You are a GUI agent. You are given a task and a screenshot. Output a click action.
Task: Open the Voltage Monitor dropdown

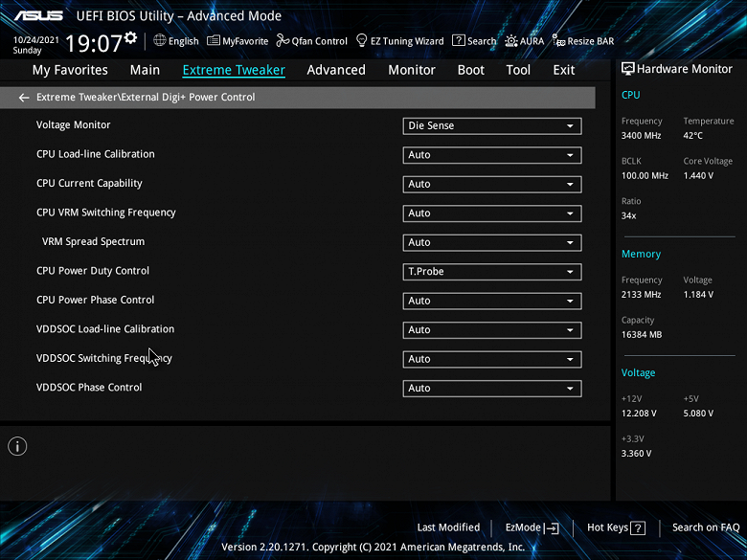point(492,126)
